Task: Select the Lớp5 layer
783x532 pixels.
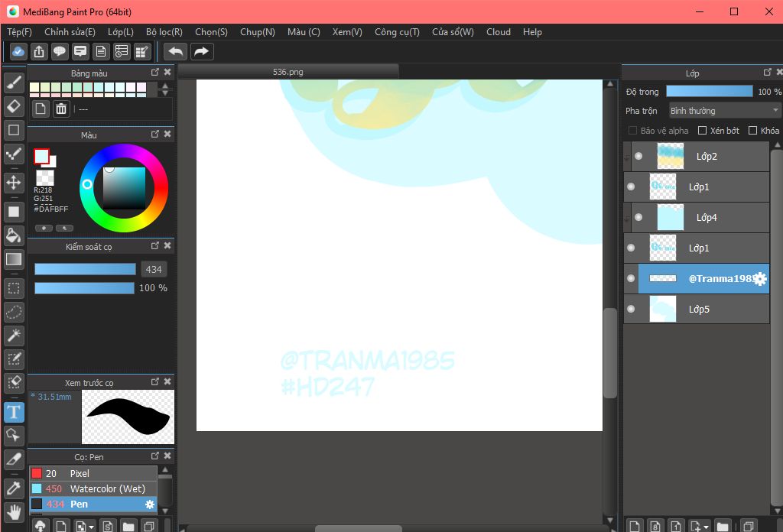Action: 697,310
